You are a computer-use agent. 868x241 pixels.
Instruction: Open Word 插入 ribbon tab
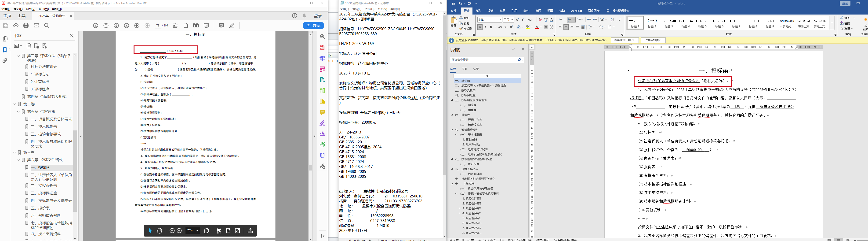[479, 11]
